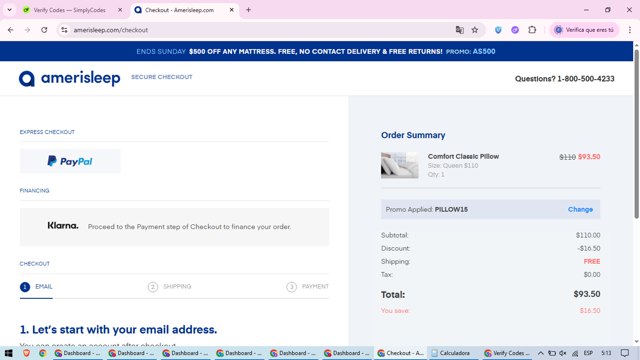The height and width of the screenshot is (360, 640).
Task: Click the Order Summary heading
Action: coord(413,135)
